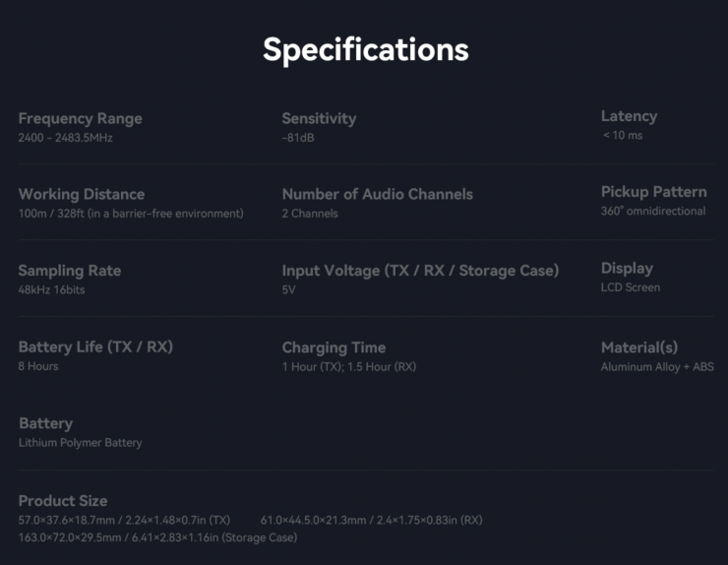Click the Sampling Rate label

click(x=70, y=271)
